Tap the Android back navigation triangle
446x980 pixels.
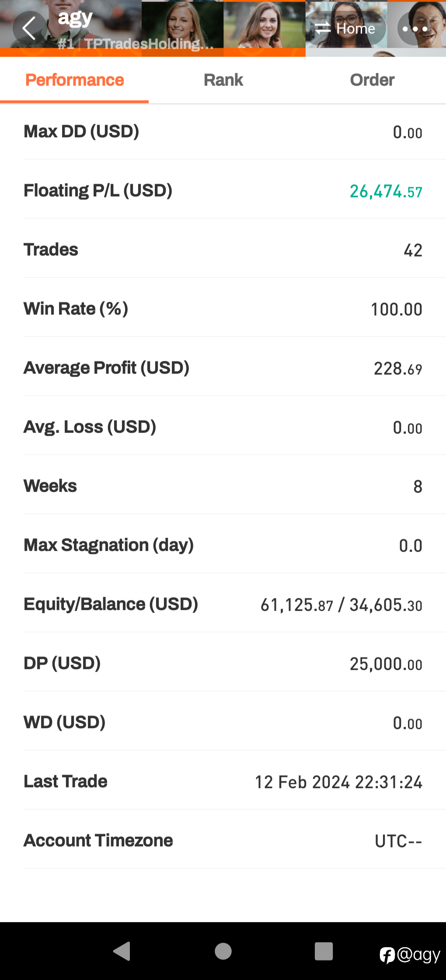(122, 951)
